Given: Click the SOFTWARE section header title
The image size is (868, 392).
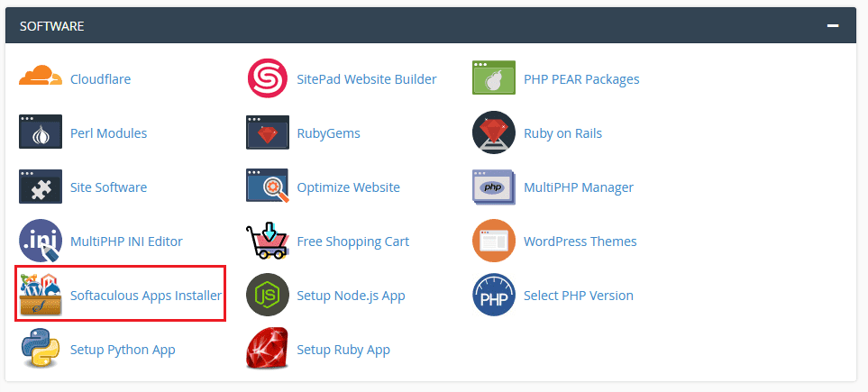Looking at the screenshot, I should [x=52, y=26].
